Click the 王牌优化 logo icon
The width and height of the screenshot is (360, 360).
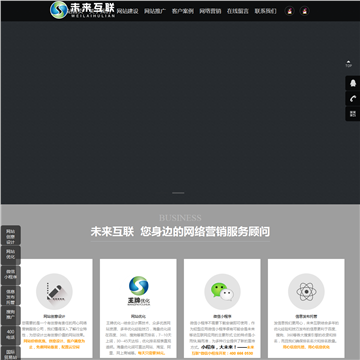click(138, 291)
